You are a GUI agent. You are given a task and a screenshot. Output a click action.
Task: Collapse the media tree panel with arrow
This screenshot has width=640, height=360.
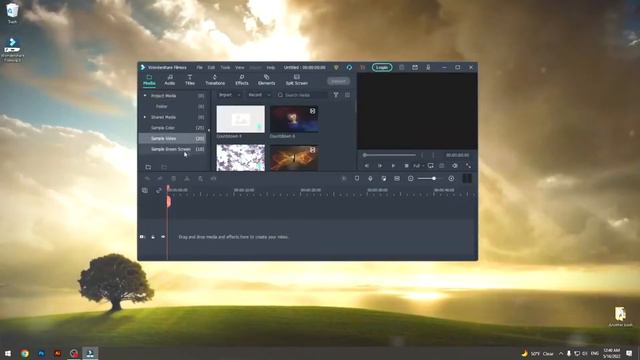tap(209, 131)
